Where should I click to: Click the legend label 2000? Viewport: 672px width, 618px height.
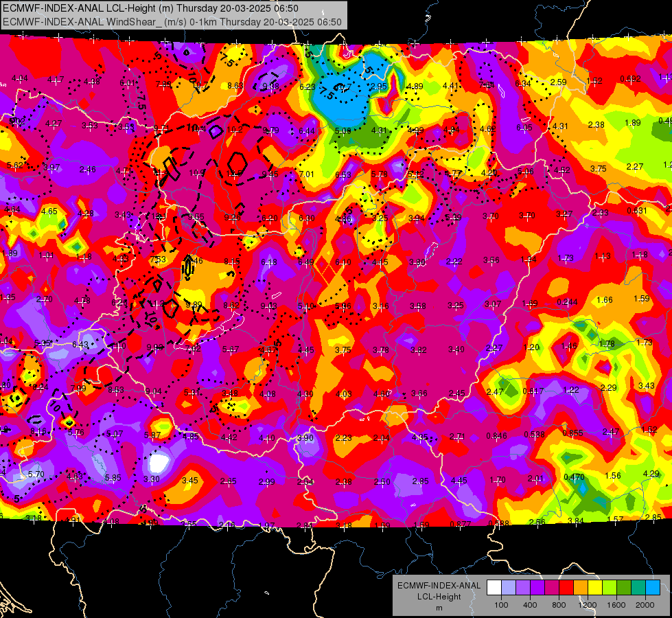pos(645,605)
